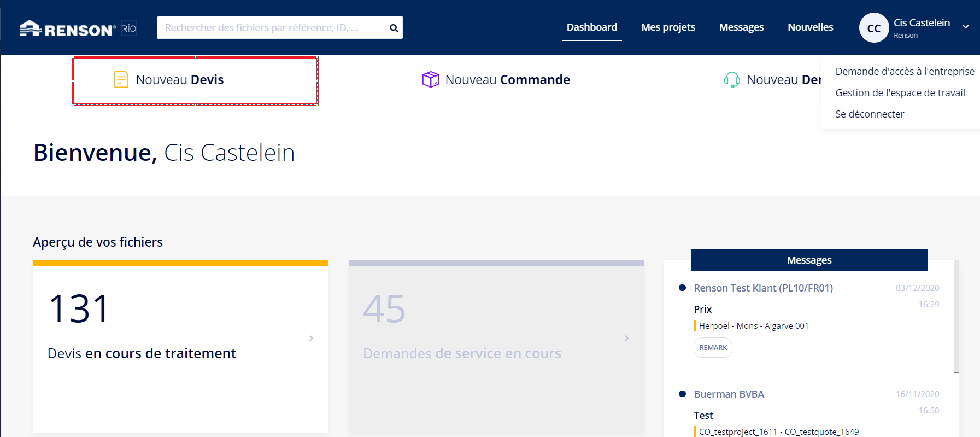The width and height of the screenshot is (980, 437).
Task: Choose Gestion de l'espace de travail
Action: pyautogui.click(x=900, y=93)
